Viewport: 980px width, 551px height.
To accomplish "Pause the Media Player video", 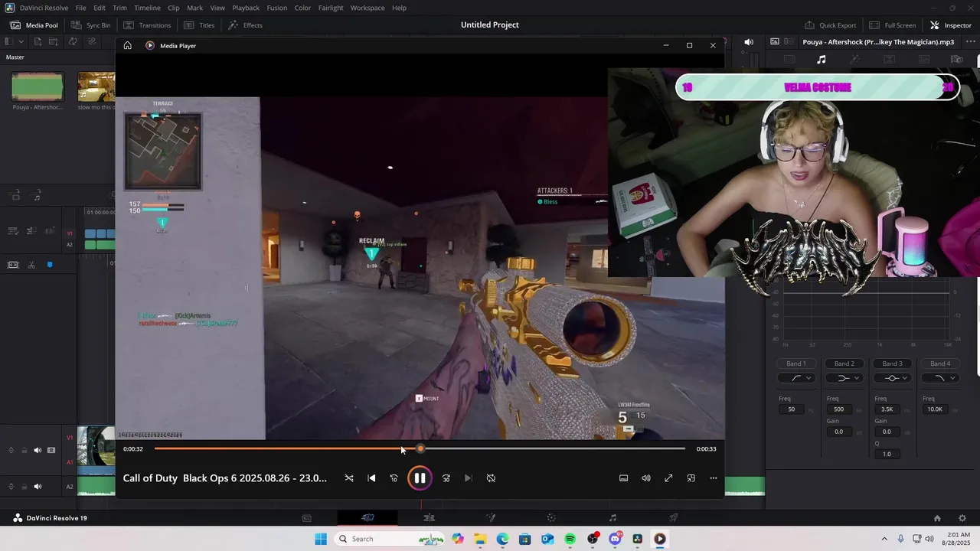I will tap(420, 478).
